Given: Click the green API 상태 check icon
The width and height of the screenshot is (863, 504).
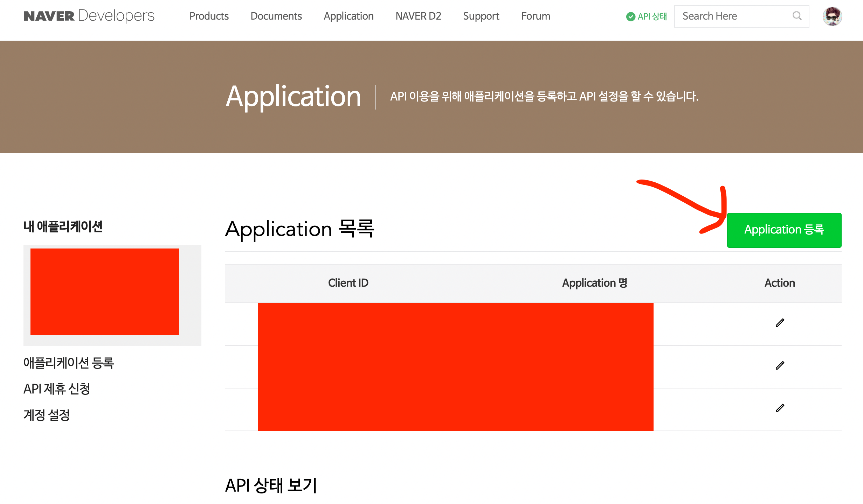Looking at the screenshot, I should pos(630,16).
